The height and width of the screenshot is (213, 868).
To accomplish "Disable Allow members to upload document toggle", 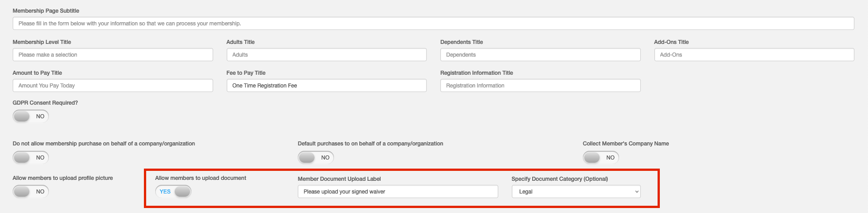I will (173, 192).
